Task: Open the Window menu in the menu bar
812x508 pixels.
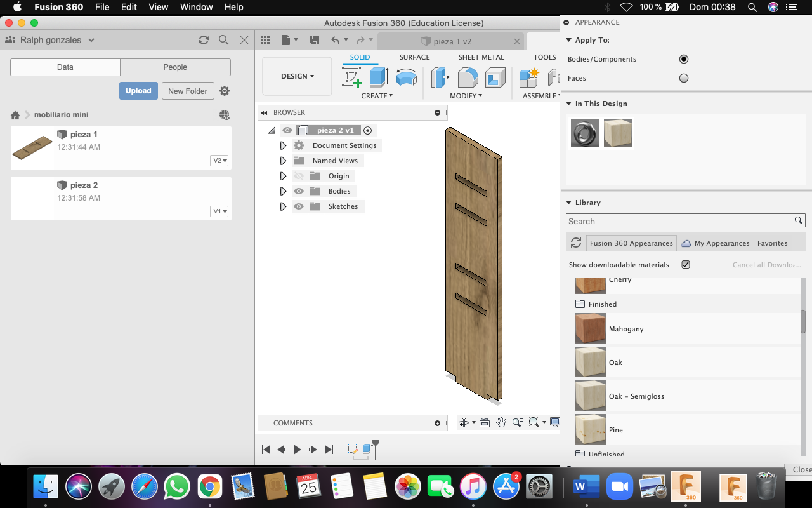Action: (197, 7)
